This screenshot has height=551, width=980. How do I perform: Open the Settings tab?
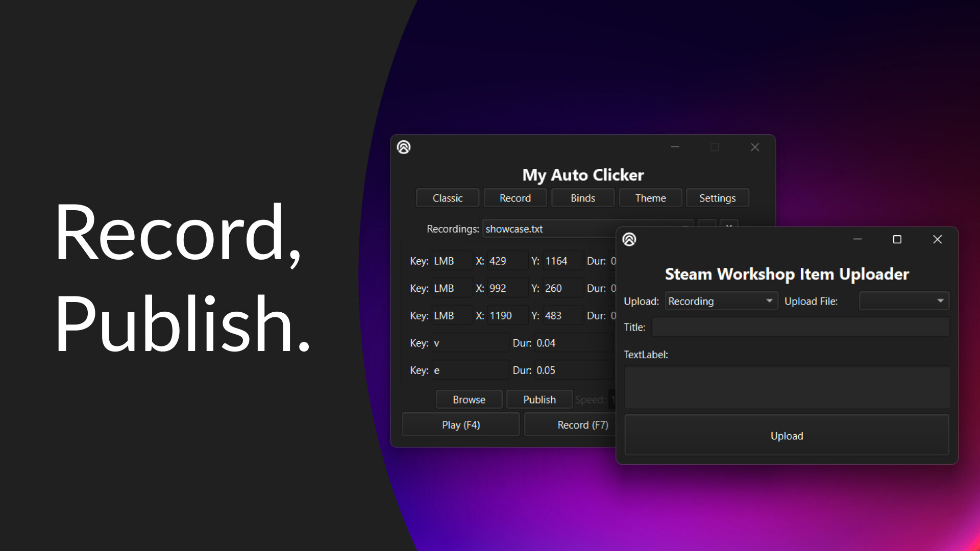pos(717,198)
